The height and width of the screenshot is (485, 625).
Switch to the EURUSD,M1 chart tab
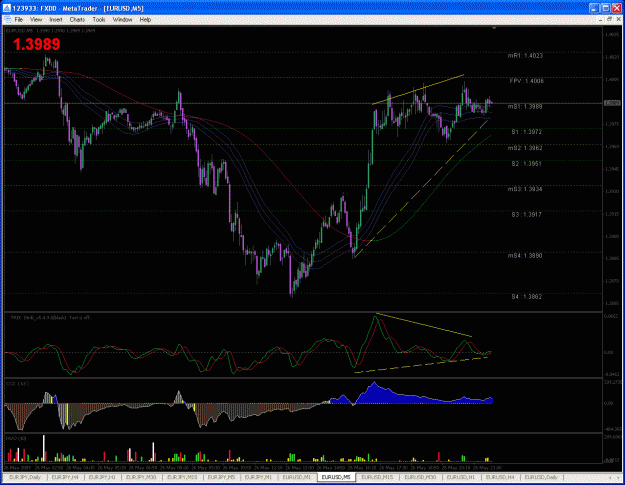pos(297,477)
